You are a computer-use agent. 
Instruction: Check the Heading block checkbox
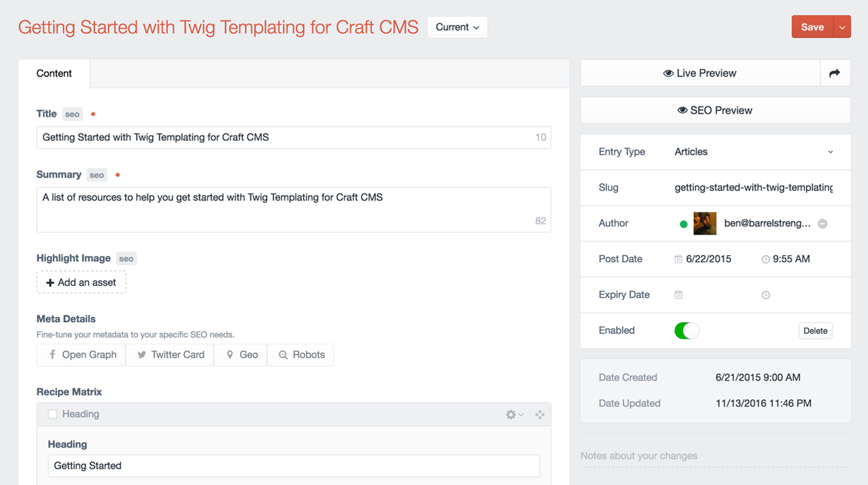[53, 415]
